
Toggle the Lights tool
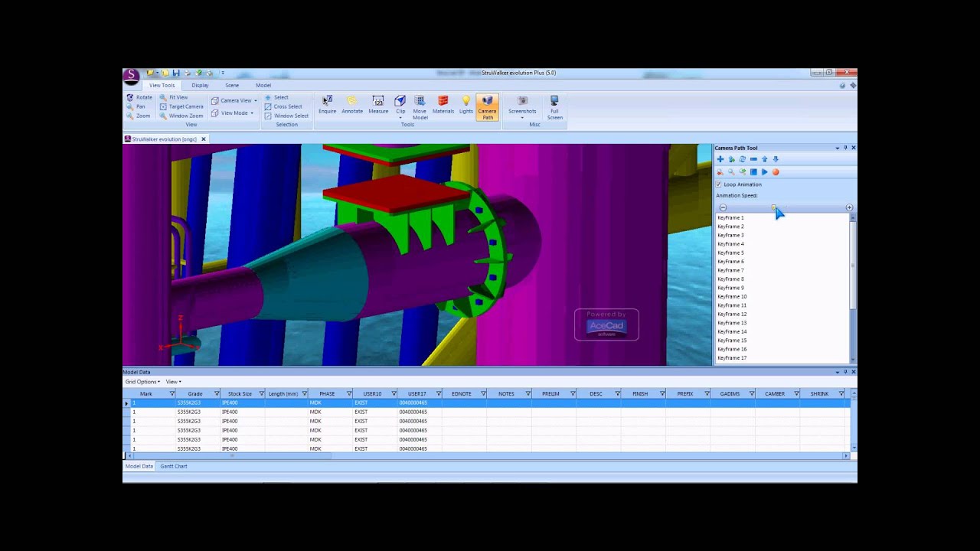pos(466,106)
